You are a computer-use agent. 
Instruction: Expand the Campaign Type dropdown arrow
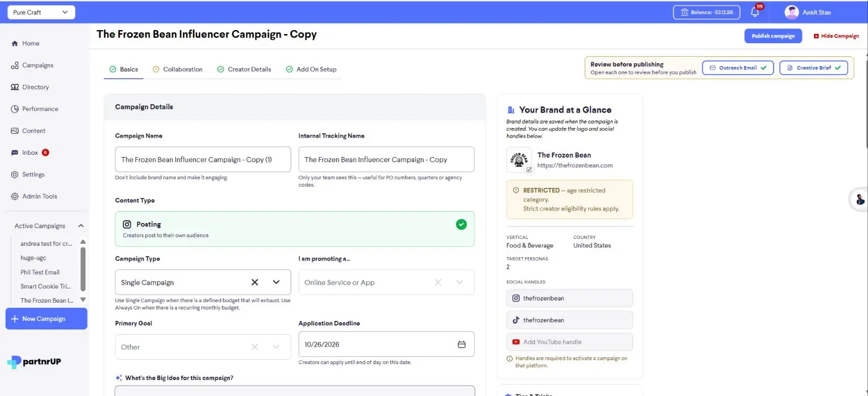[x=276, y=282]
